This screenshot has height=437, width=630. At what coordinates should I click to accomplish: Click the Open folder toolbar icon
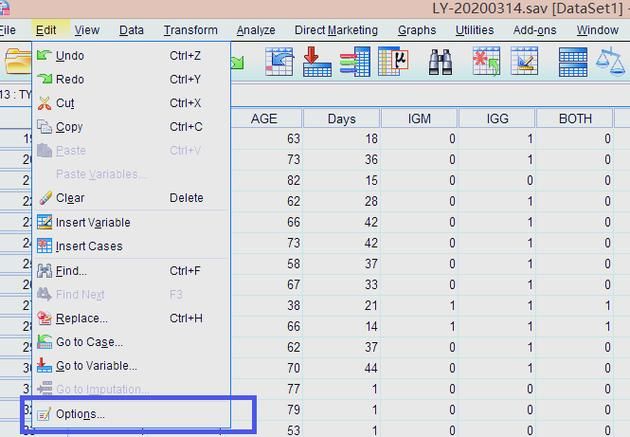point(18,61)
